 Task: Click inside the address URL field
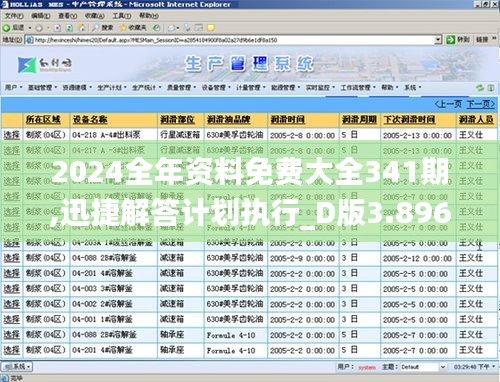click(x=233, y=40)
